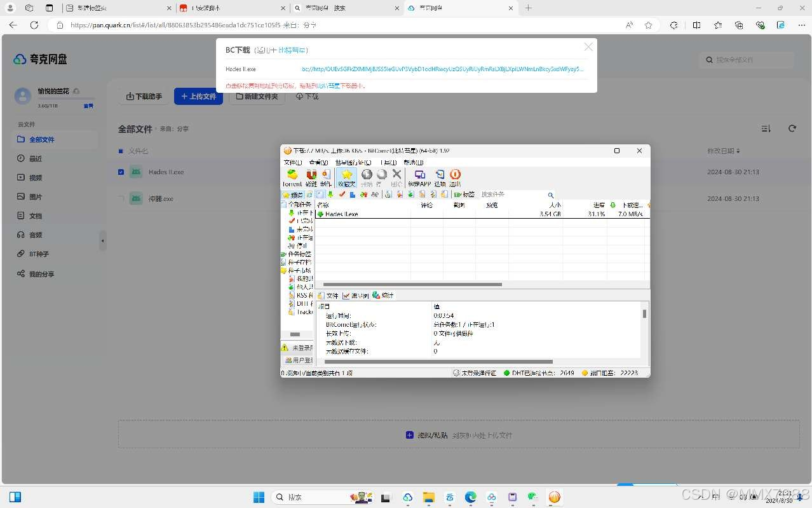Select 任务标签 node in BitComet tree
This screenshot has width=812, height=508.
click(297, 254)
